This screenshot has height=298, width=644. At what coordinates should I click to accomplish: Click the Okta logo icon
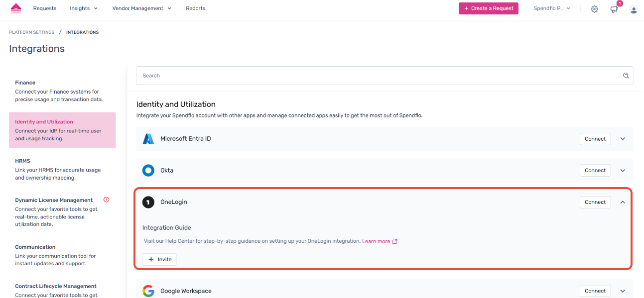click(148, 170)
